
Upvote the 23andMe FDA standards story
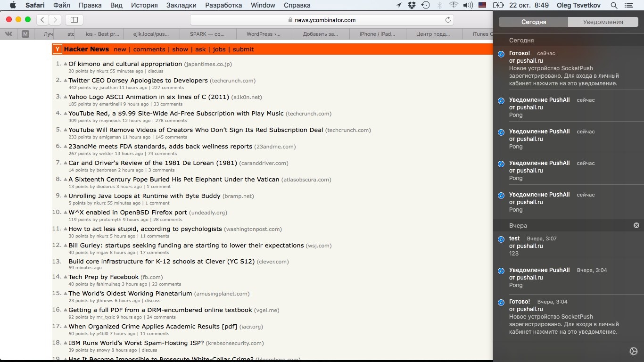click(x=66, y=147)
